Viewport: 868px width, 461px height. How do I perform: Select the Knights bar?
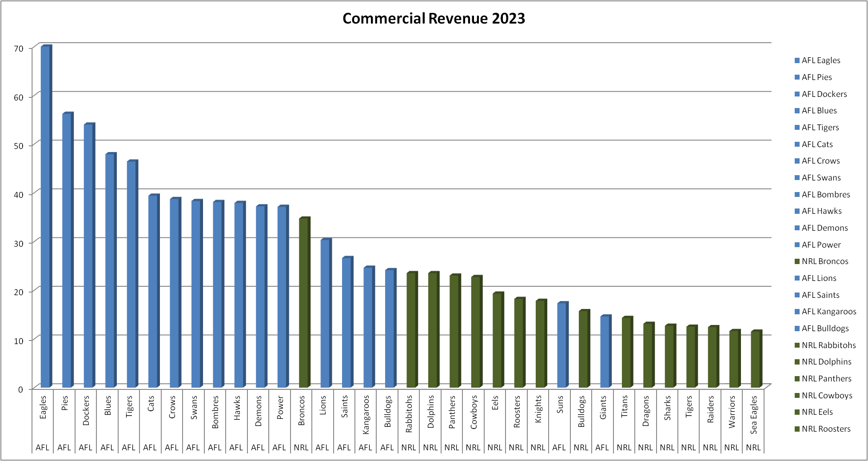pos(541,343)
